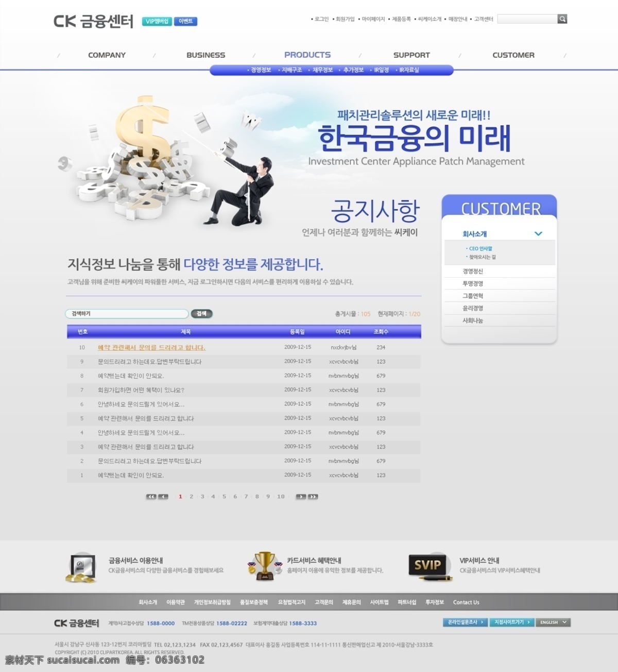Open 카드서비스 혜택안내 link
Image resolution: width=618 pixels, height=672 pixels.
tap(314, 560)
